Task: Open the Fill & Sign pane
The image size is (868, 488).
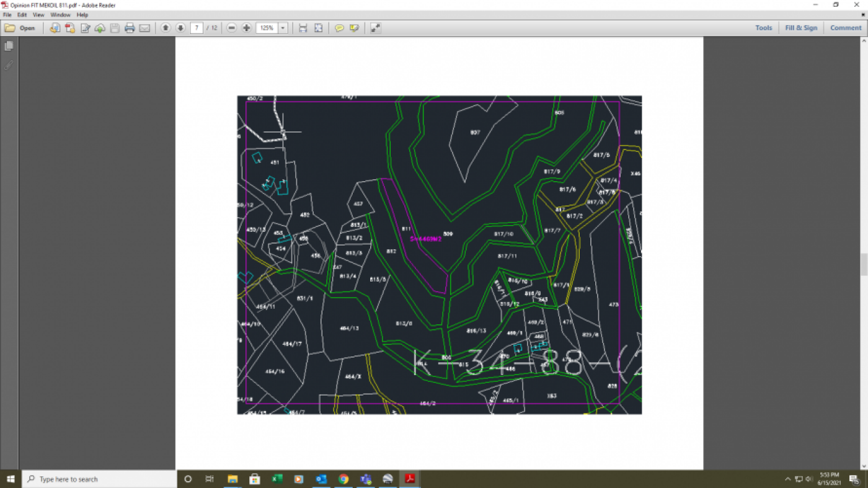Action: click(801, 28)
